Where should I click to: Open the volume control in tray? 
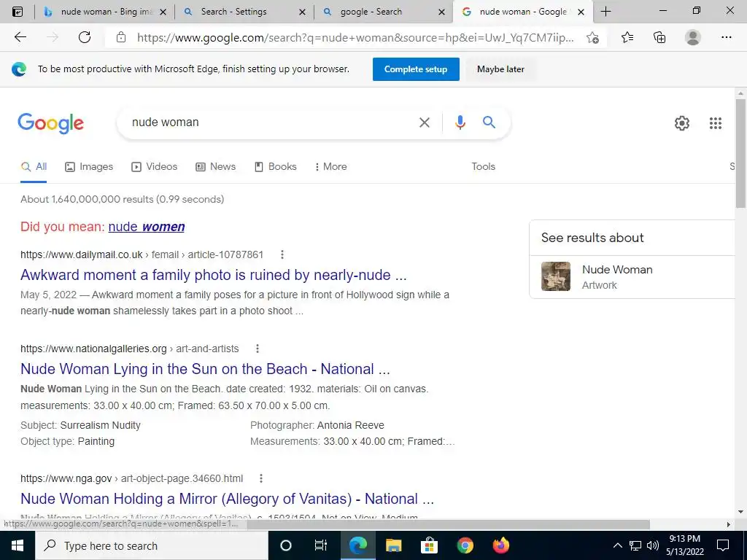pos(653,545)
